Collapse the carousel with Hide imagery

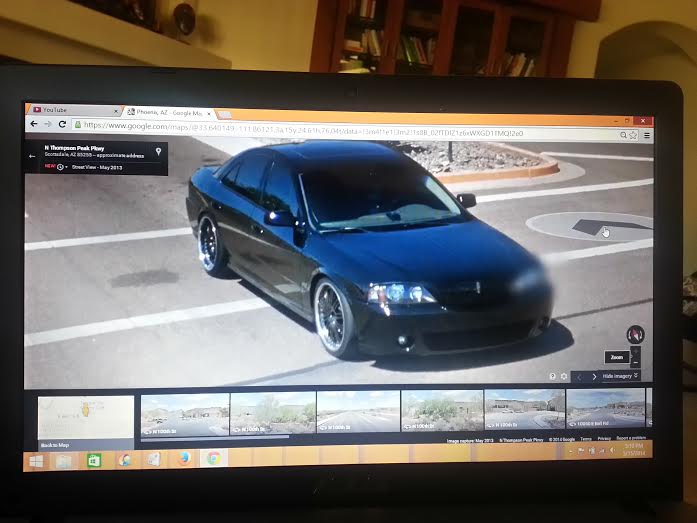coord(620,376)
